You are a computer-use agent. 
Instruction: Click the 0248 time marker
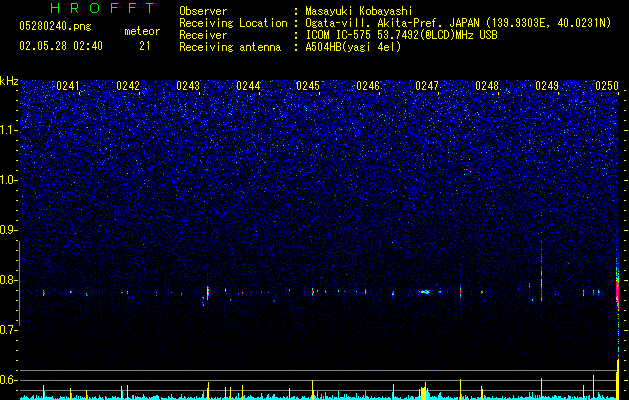click(487, 85)
